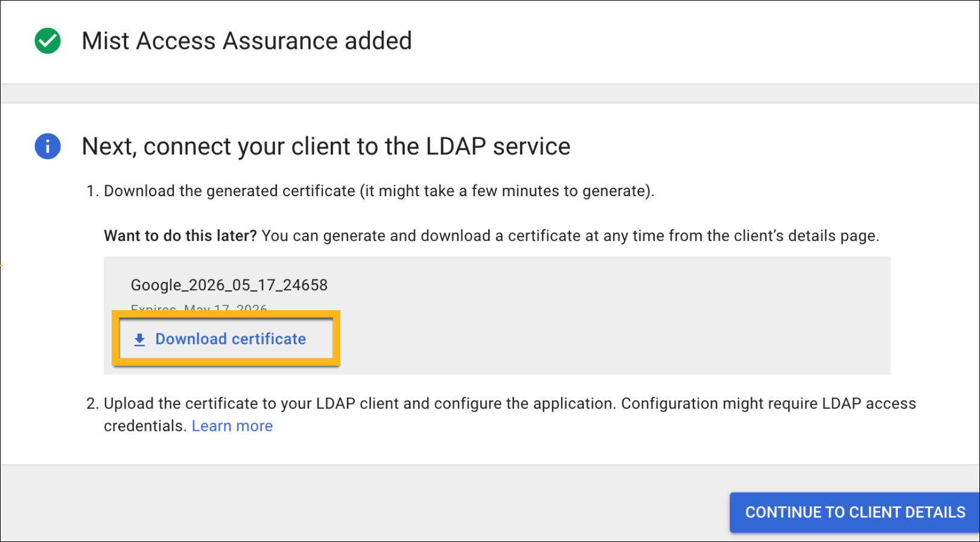
Task: Click the connect your client to LDAP heading
Action: click(x=326, y=146)
